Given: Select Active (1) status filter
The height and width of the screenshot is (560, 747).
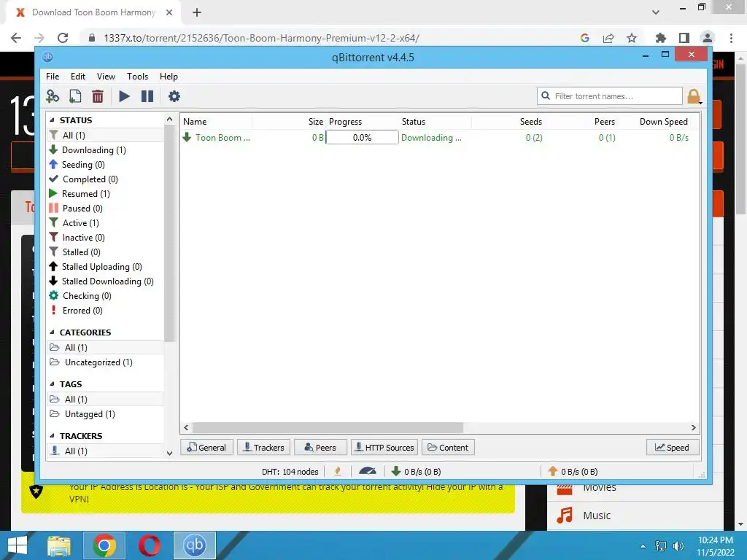Looking at the screenshot, I should 105,223.
